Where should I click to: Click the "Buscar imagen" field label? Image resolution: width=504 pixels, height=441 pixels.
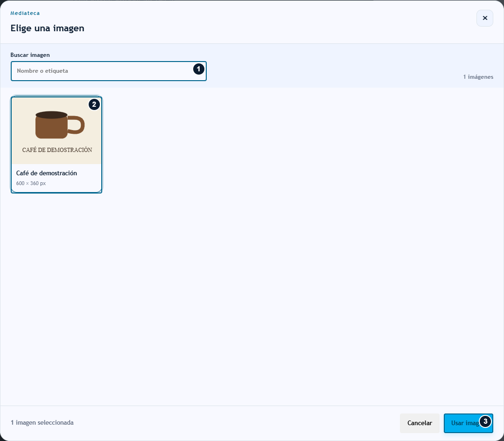pyautogui.click(x=30, y=55)
